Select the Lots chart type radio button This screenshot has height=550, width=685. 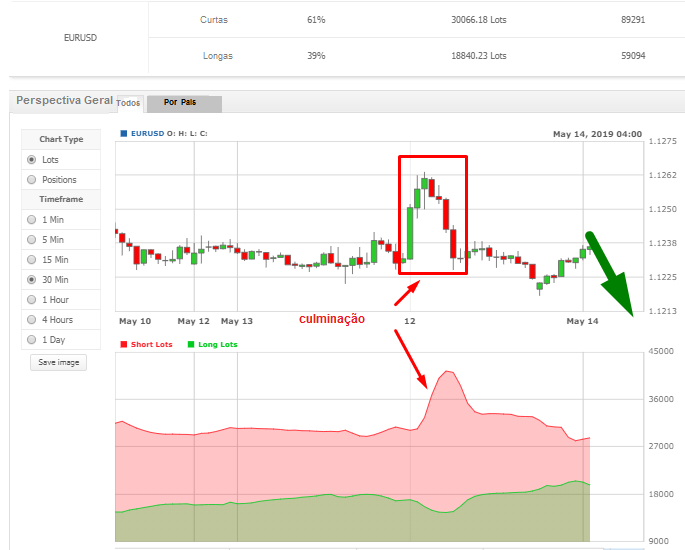tap(32, 160)
